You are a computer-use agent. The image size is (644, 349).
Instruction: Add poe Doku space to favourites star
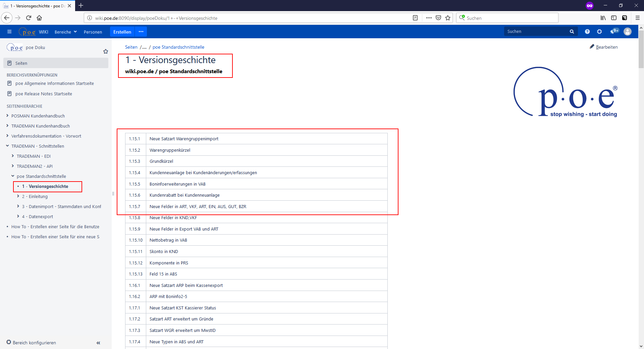tap(106, 51)
